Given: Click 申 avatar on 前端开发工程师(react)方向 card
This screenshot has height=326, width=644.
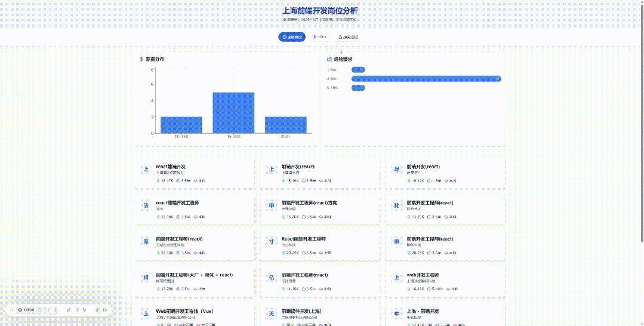Looking at the screenshot, I should point(272,205).
